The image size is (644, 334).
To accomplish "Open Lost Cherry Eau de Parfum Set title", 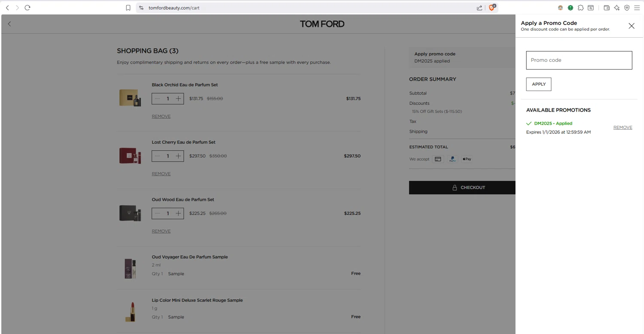I will point(183,142).
